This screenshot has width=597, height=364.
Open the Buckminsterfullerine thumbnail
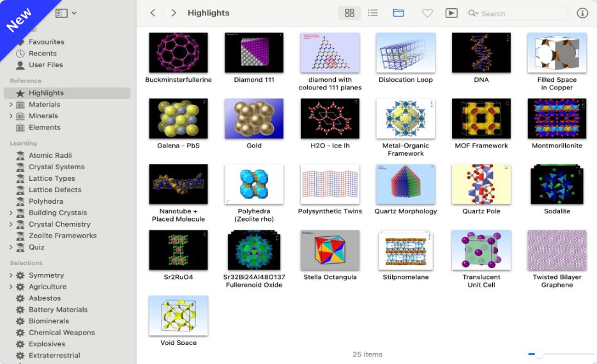178,52
